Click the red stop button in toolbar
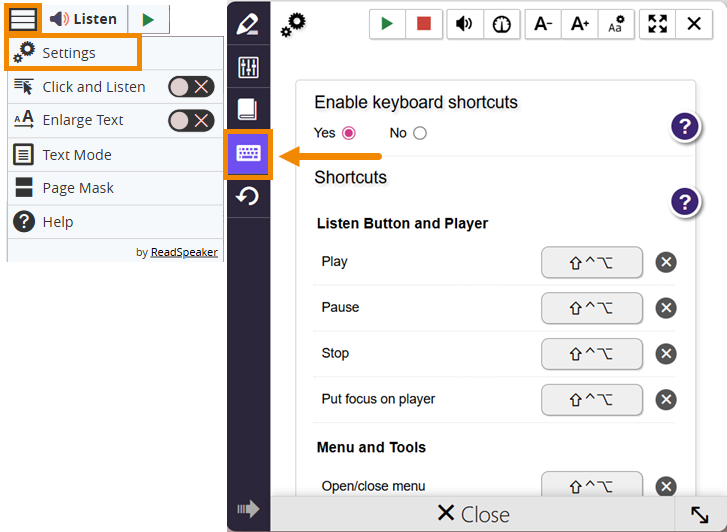The width and height of the screenshot is (727, 532). [x=424, y=24]
